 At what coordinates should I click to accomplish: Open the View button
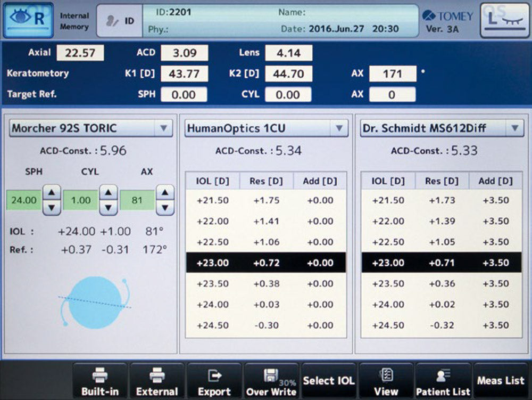pyautogui.click(x=386, y=382)
